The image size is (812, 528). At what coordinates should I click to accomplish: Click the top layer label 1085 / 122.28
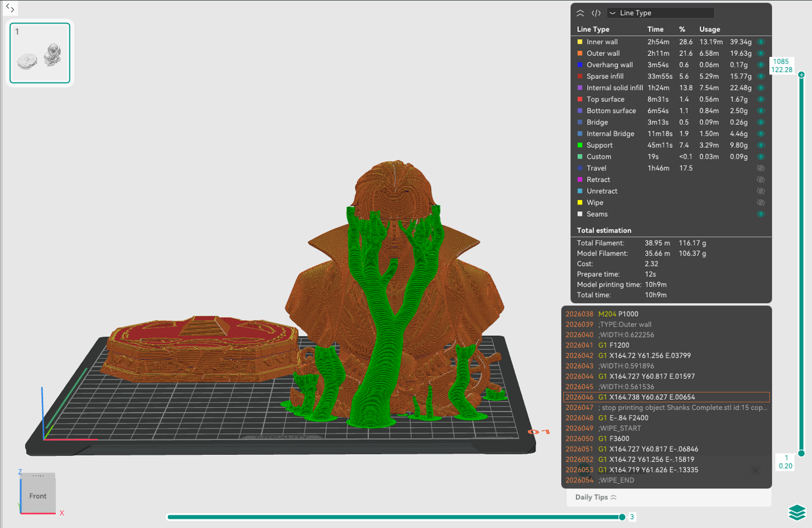coord(782,66)
